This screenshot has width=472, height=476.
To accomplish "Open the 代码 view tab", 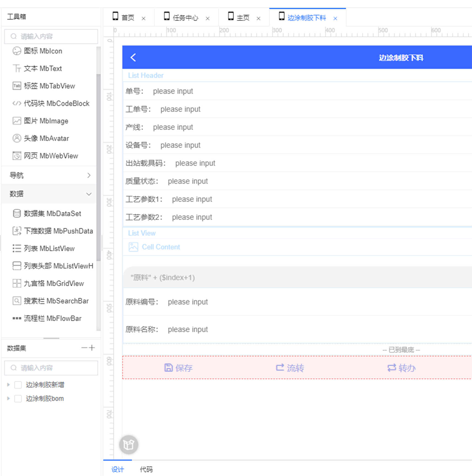I will (146, 469).
